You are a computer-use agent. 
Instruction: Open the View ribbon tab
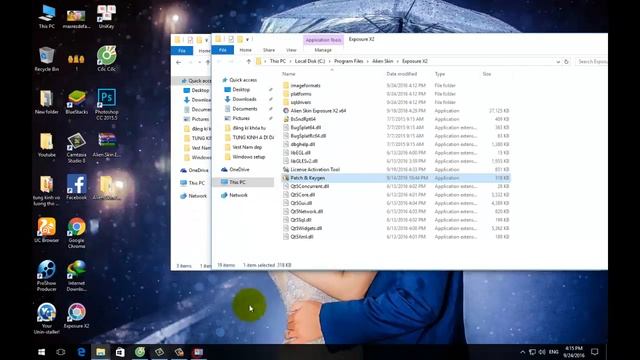pos(291,50)
